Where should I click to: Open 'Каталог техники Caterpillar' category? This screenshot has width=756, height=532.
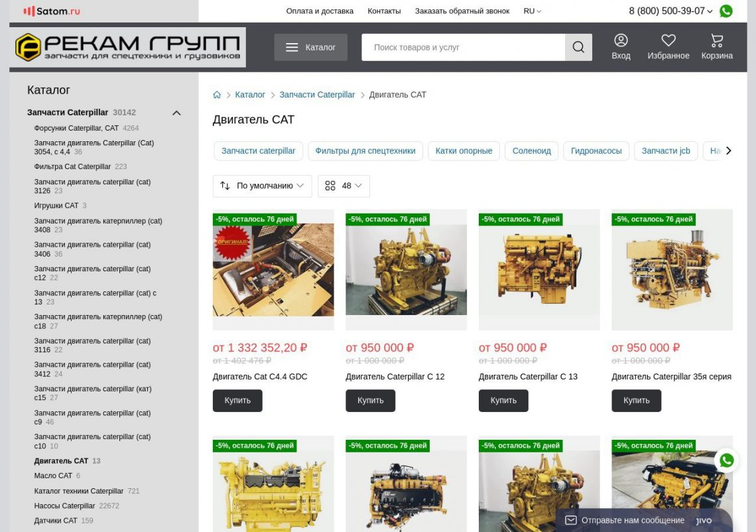[x=79, y=491]
